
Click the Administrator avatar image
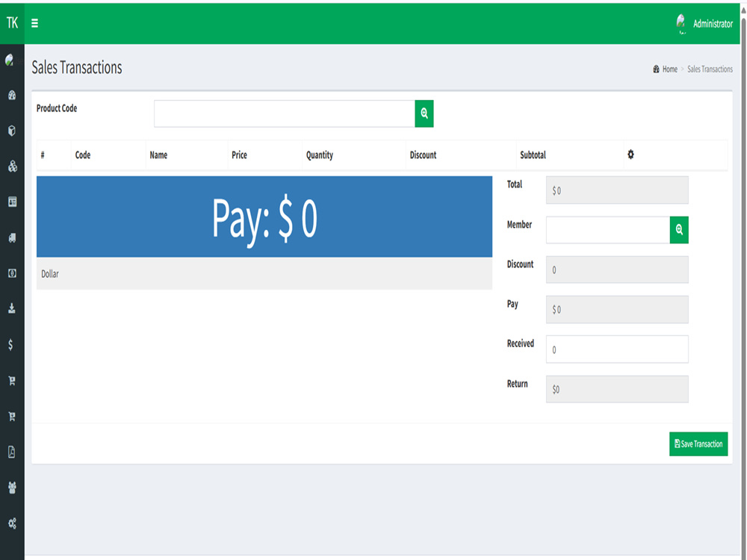point(681,23)
